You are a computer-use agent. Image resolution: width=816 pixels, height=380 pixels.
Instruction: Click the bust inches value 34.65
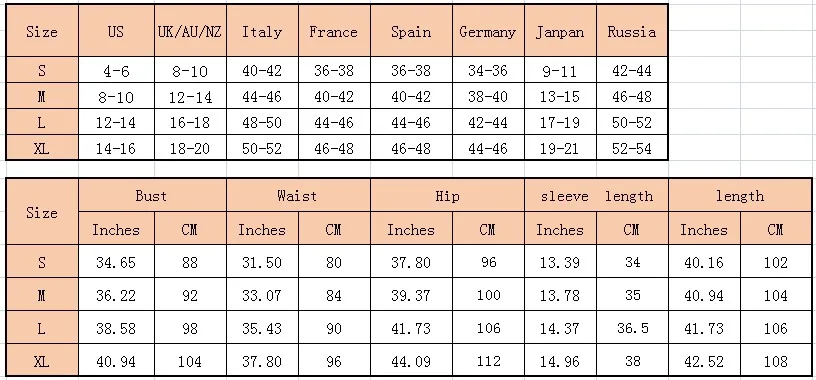click(x=116, y=261)
